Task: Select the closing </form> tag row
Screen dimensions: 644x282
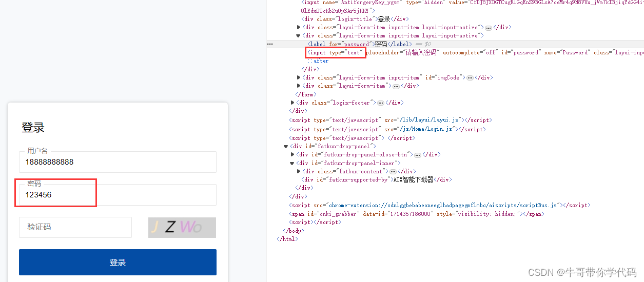Action: (455, 94)
